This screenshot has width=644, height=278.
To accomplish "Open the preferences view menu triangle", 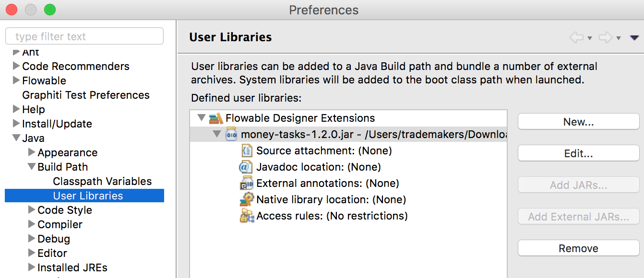I will 634,37.
